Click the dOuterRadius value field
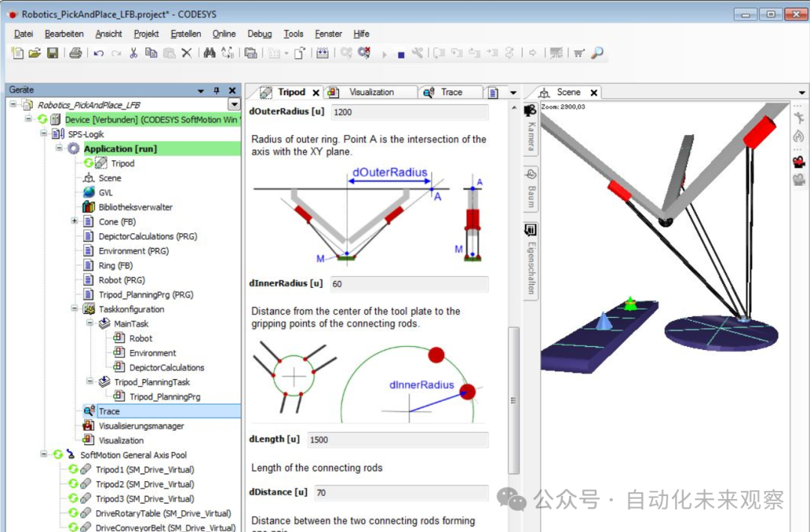 coord(409,112)
